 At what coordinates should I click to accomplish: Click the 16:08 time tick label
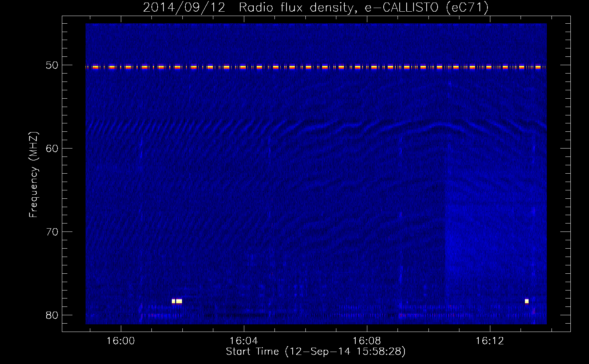coord(367,341)
